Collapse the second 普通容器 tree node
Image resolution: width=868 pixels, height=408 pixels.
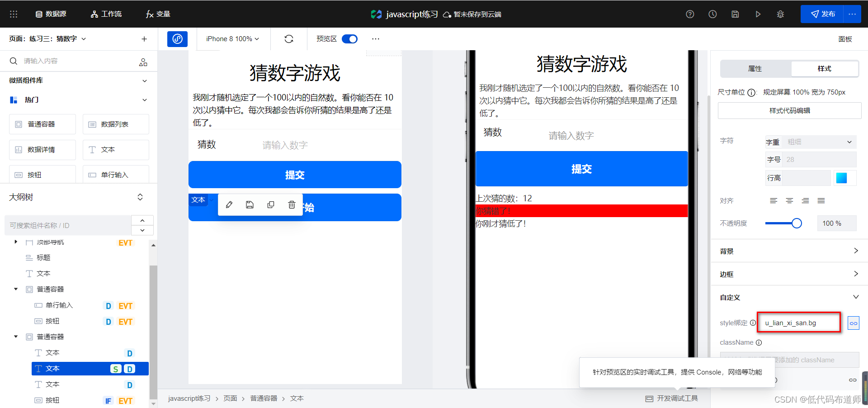click(x=16, y=337)
